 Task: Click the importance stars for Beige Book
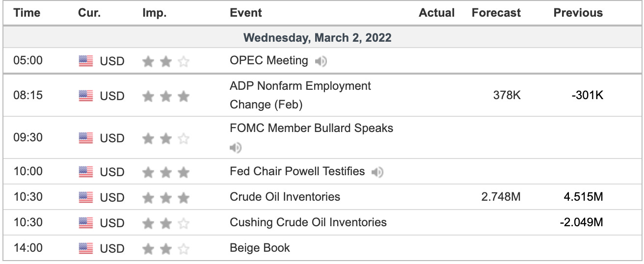click(x=166, y=249)
